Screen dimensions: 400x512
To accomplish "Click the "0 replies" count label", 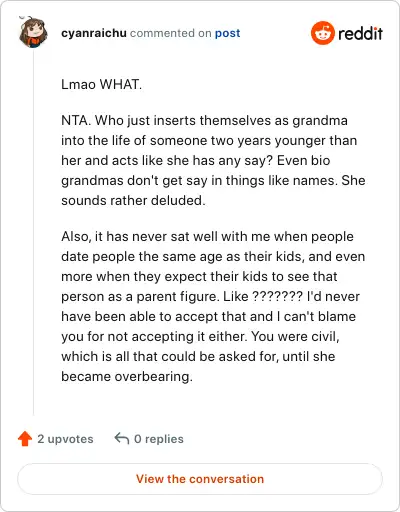I will click(159, 439).
